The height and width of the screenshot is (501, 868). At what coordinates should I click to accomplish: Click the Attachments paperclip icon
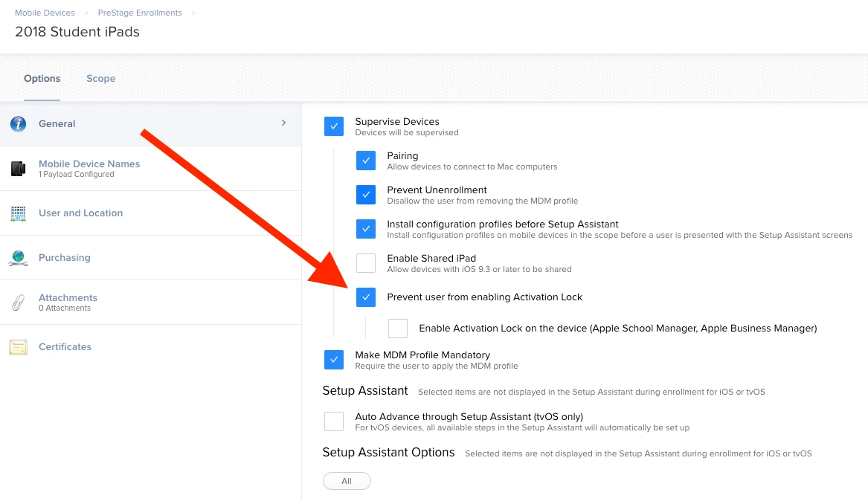19,303
